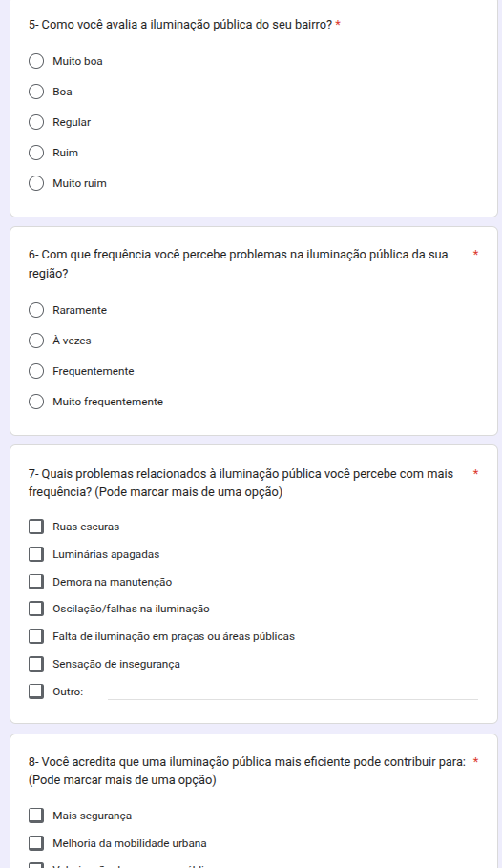Select the "Muito ruim" radio option
The image size is (502, 868).
(x=36, y=183)
